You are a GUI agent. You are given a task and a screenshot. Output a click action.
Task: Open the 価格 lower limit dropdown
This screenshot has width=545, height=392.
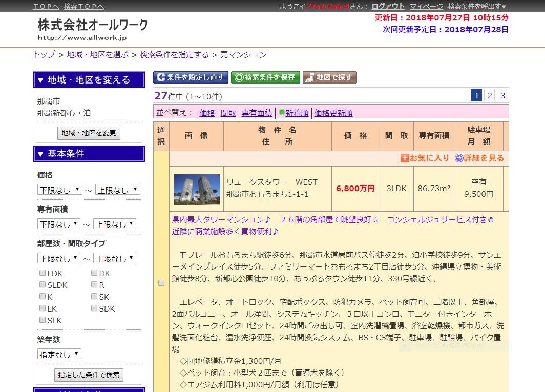(x=60, y=190)
